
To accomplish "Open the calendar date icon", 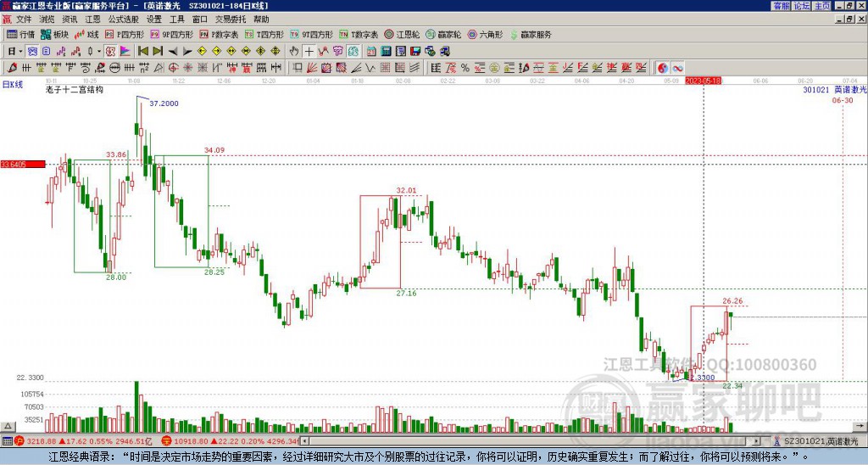I will [371, 52].
